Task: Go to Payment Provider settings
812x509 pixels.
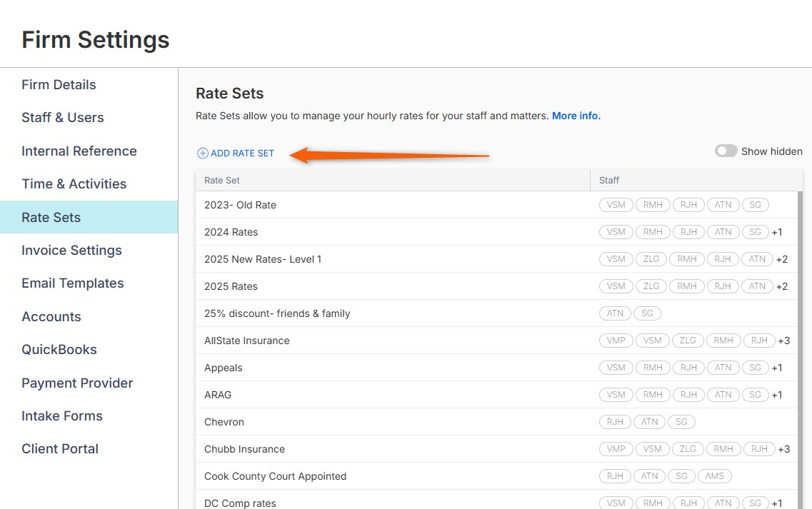Action: pos(77,383)
